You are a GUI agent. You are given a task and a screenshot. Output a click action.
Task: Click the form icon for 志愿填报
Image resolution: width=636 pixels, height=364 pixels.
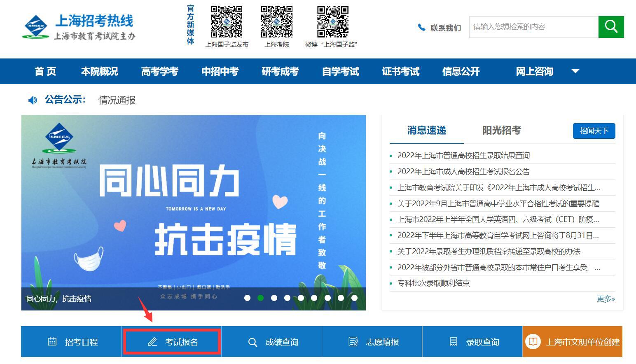pyautogui.click(x=353, y=342)
